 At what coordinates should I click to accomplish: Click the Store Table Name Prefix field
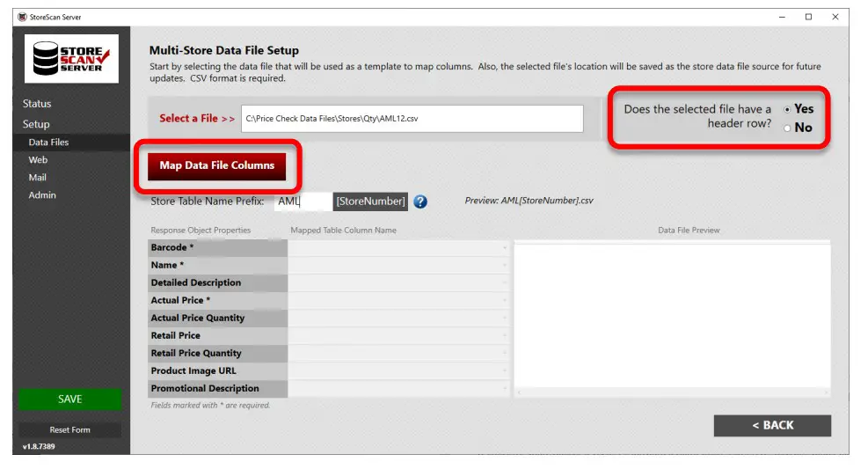[303, 202]
